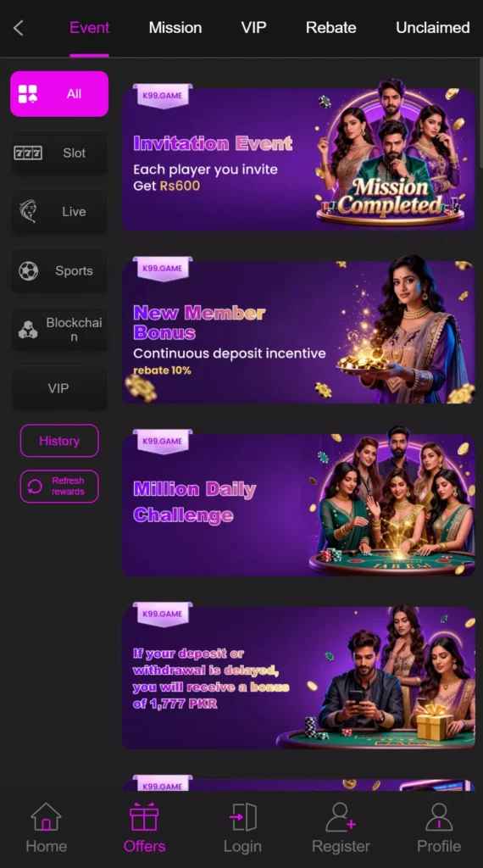Open the Live dealer category icon

28,211
